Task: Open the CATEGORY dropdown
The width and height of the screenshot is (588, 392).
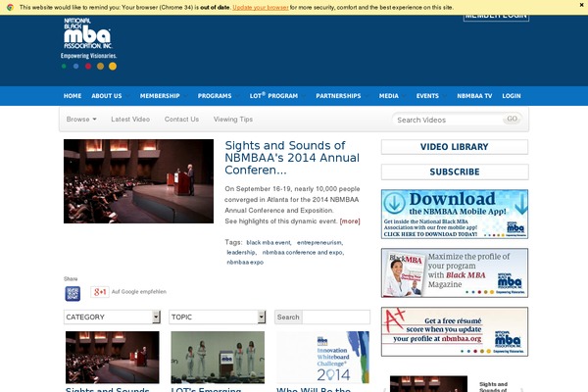Action: tap(112, 317)
